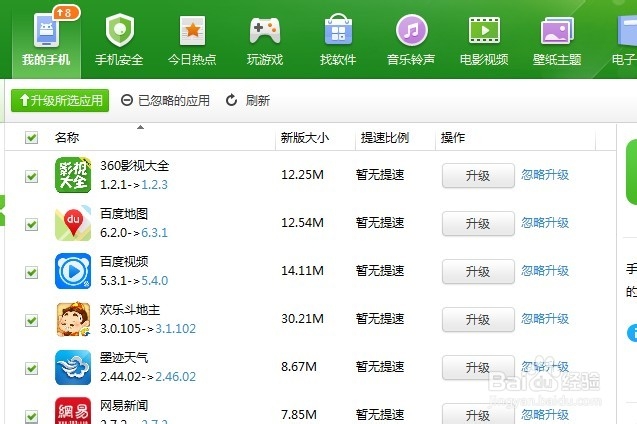Viewport: 637px width, 424px height.
Task: Open 找软件 tab
Action: (x=338, y=39)
